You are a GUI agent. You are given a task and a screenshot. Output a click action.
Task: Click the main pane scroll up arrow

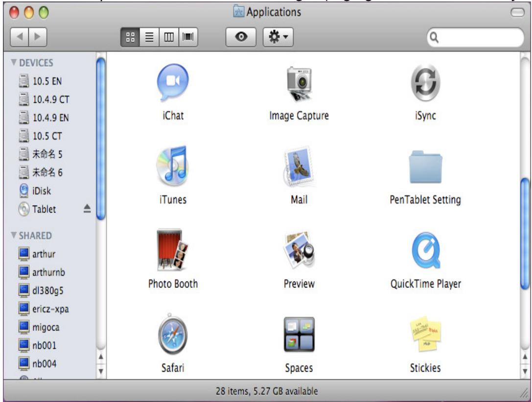click(525, 357)
